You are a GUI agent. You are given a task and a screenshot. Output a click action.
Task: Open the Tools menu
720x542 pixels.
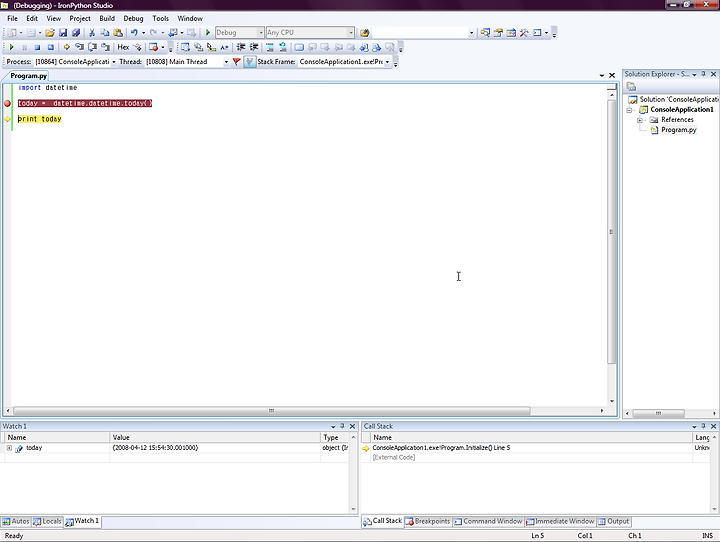click(x=161, y=18)
